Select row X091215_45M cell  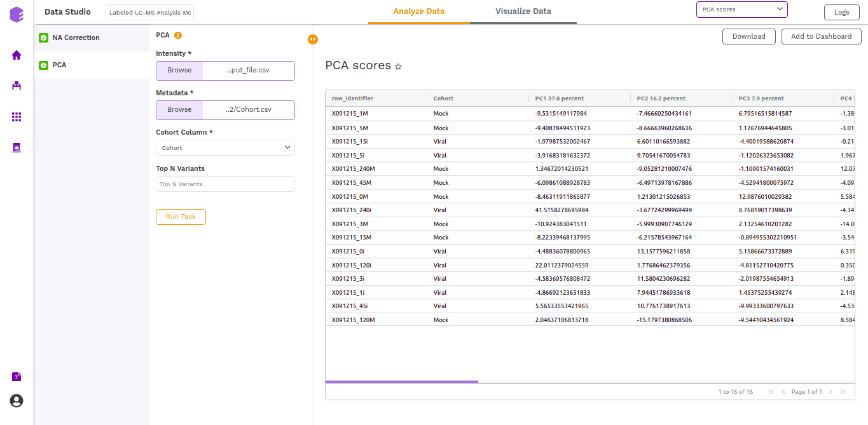376,183
